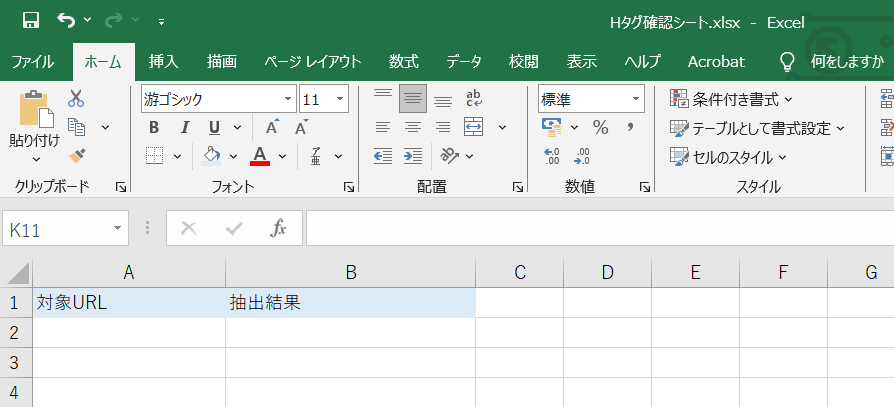Click the 何をしますか search box
This screenshot has width=894, height=407.
tap(847, 62)
